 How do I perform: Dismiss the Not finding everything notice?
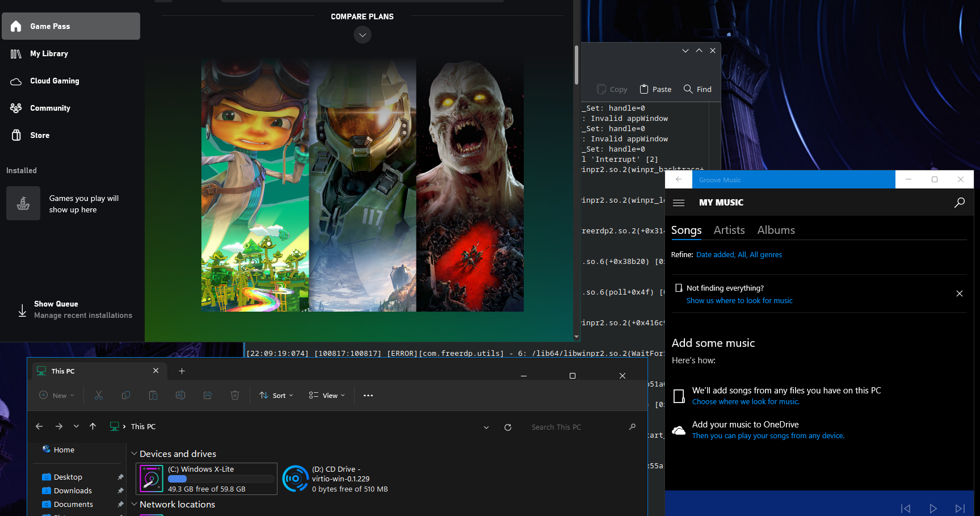[960, 293]
